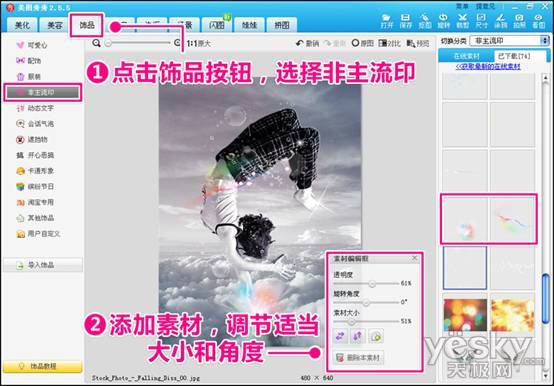Click the 饰品教程 tutorial button
554x386 pixels.
(x=43, y=367)
